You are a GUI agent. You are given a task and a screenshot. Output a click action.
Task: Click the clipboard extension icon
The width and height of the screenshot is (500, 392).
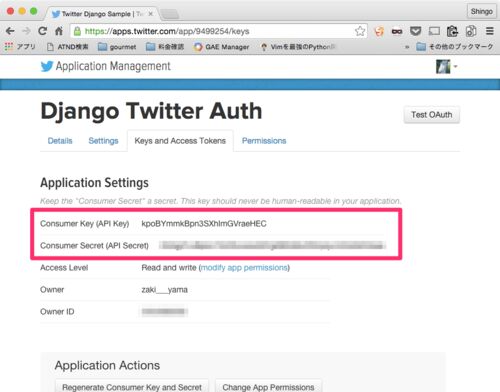(x=452, y=31)
